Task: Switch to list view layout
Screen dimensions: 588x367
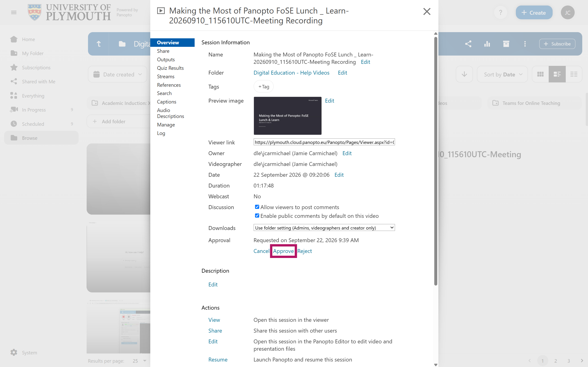Action: [x=574, y=74]
